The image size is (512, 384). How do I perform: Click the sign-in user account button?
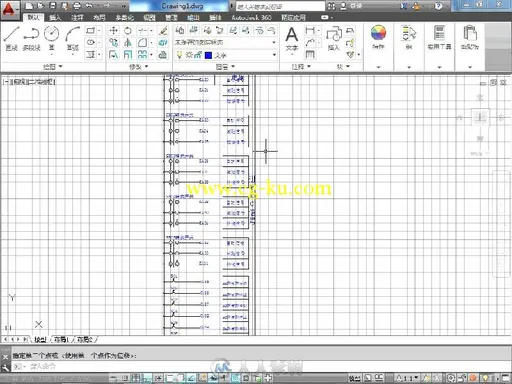pyautogui.click(x=352, y=6)
